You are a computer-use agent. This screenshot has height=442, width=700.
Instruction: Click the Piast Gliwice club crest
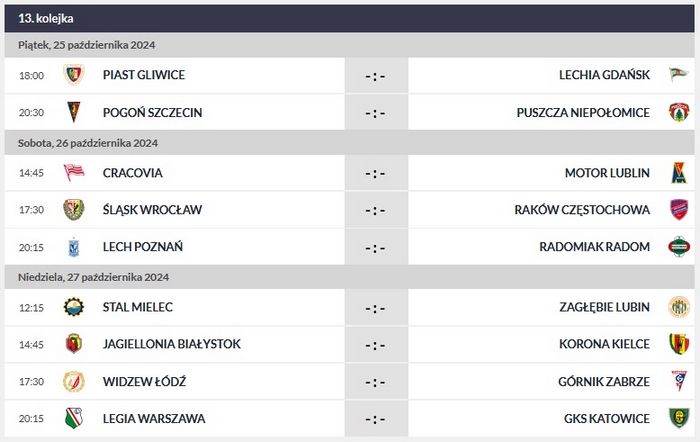coord(73,75)
